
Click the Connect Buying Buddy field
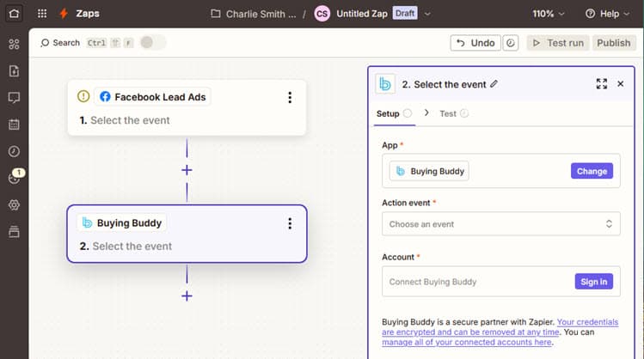(501, 282)
